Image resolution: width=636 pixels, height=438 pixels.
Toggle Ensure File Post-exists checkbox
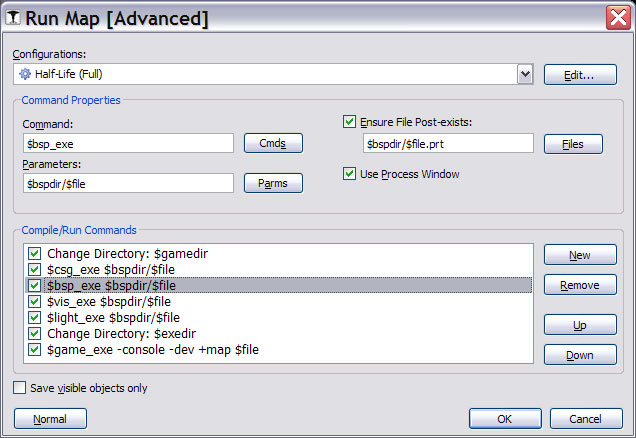pos(349,122)
